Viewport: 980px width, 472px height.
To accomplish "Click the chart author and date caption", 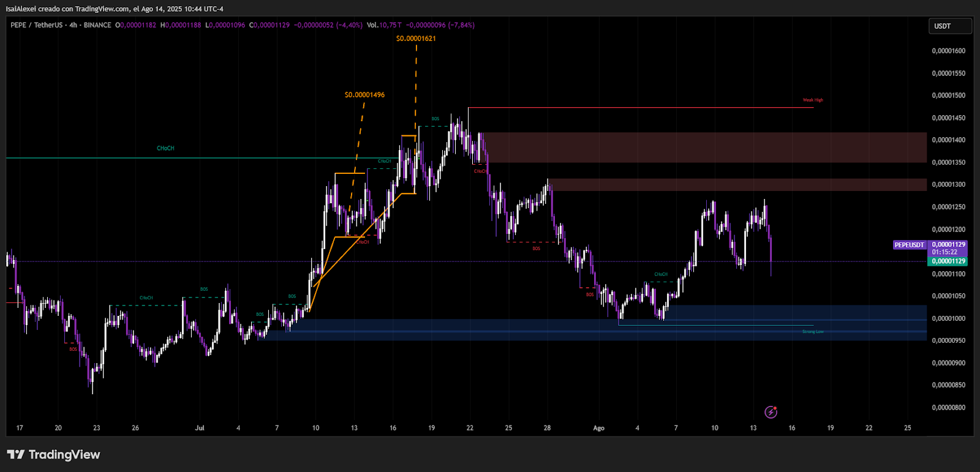I will [115, 9].
